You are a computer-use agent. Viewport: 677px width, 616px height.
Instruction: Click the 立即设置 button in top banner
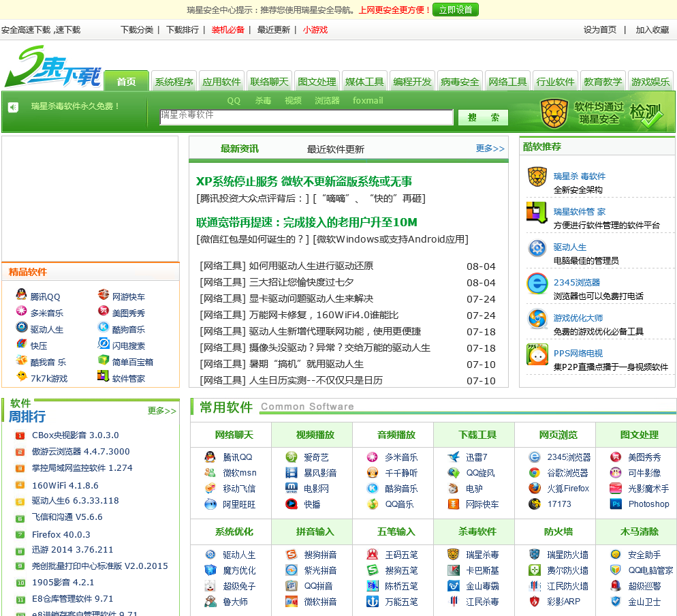point(456,10)
